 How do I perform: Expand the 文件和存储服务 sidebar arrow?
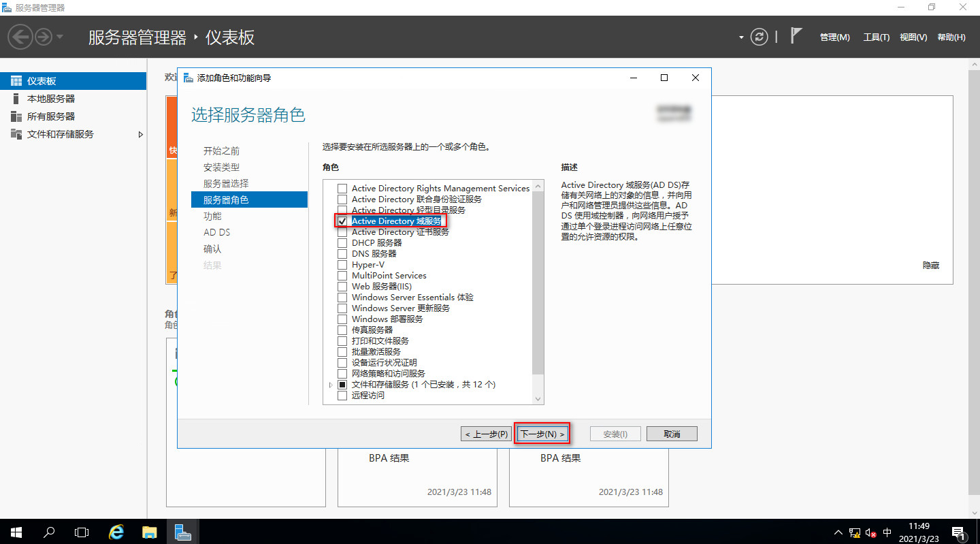click(141, 134)
